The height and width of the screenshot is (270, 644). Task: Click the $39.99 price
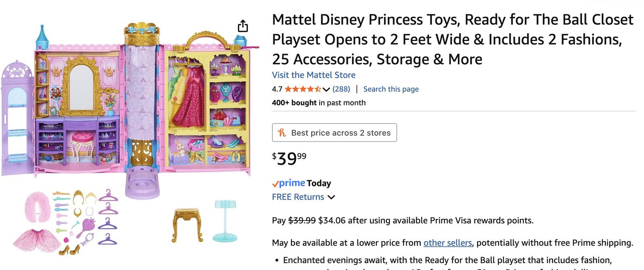coord(289,158)
